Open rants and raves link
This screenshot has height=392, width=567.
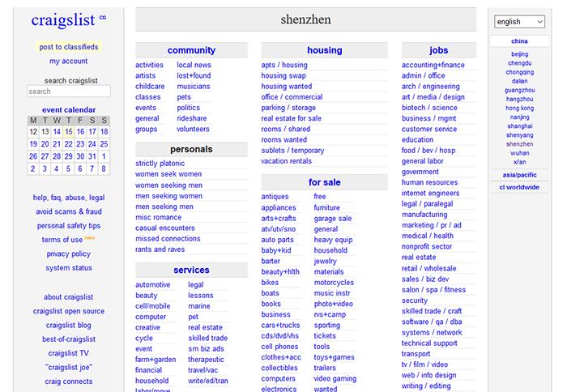[x=160, y=249]
